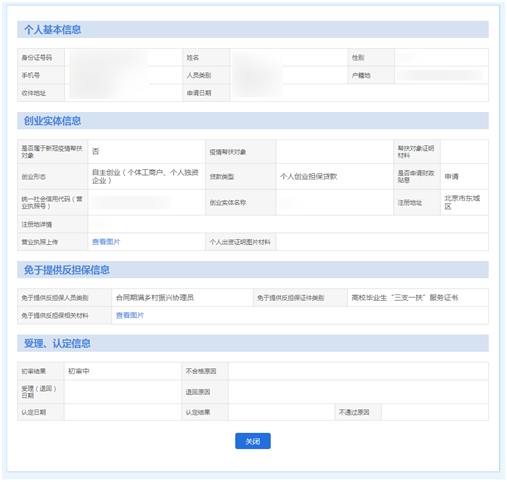Viewport: 507px width, 482px height.
Task: Select the 否 value for 新冠疫情帮扶对象
Action: point(96,151)
